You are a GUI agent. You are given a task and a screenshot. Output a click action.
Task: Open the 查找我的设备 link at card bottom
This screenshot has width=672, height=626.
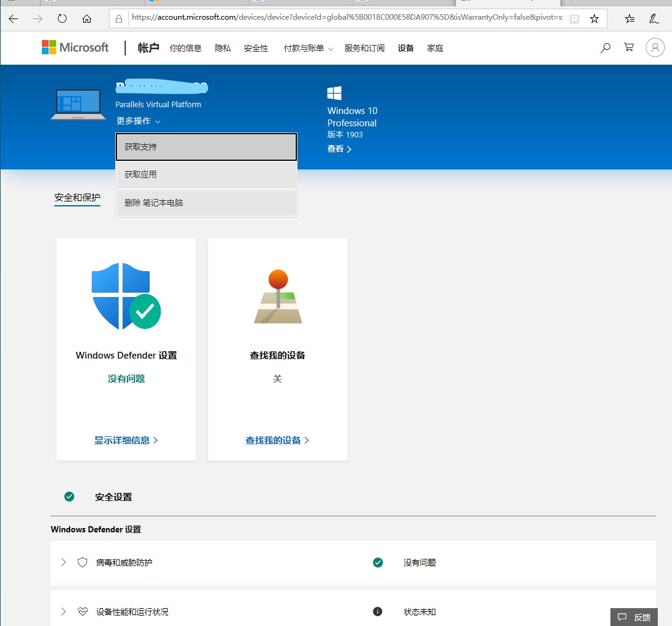click(277, 441)
